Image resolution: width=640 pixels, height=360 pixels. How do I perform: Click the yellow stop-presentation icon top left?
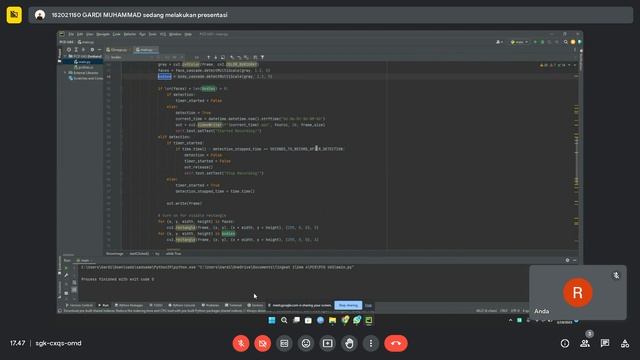click(14, 15)
